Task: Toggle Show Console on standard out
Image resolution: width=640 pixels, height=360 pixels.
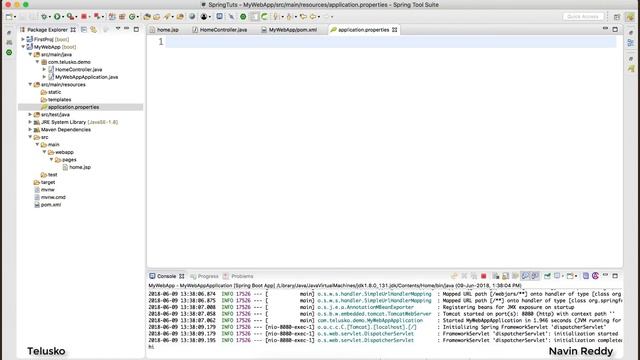Action: point(525,276)
